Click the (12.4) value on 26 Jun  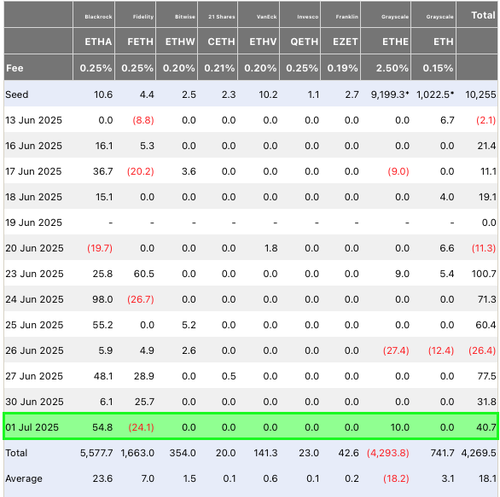click(x=441, y=351)
